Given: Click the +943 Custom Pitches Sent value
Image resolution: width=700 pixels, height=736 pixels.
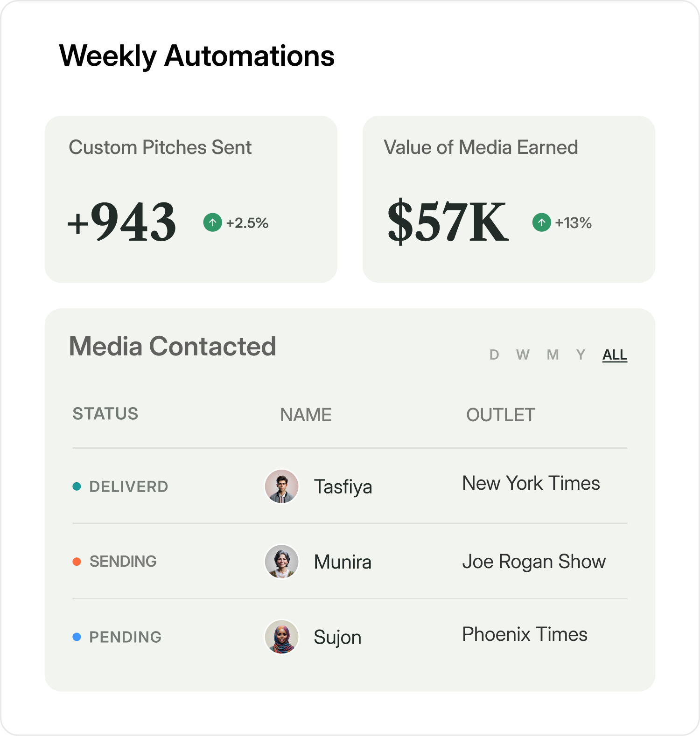Looking at the screenshot, I should (122, 222).
